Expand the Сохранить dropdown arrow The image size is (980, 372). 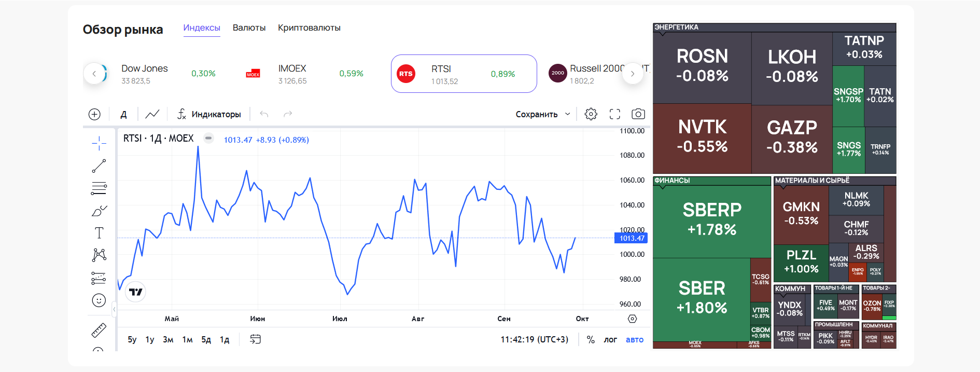568,114
